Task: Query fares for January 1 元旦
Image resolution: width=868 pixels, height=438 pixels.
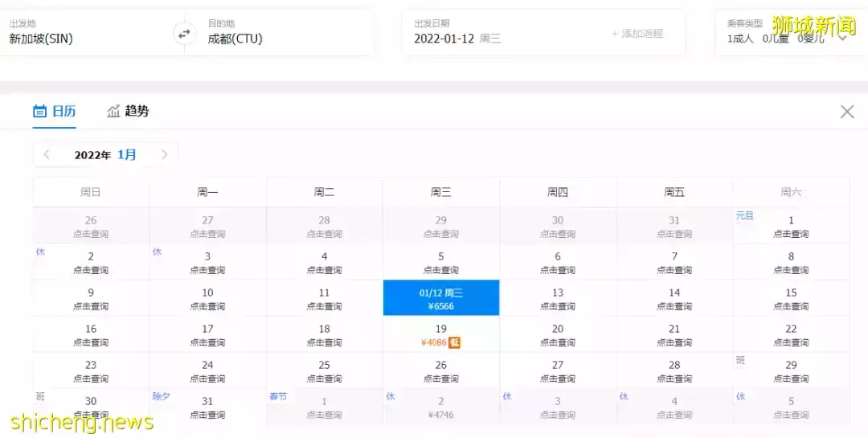Action: (x=791, y=226)
